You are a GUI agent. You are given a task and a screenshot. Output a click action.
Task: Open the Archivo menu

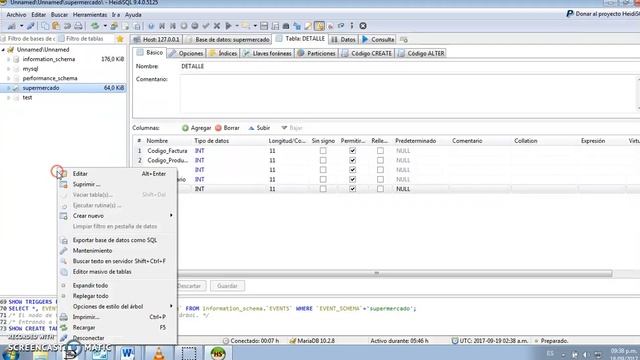tap(16, 15)
